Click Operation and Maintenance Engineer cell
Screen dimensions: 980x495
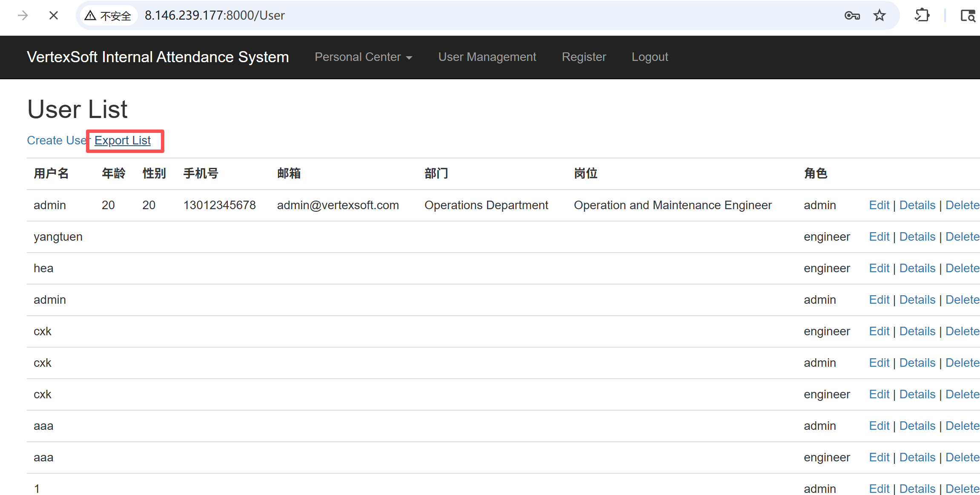[x=673, y=205]
